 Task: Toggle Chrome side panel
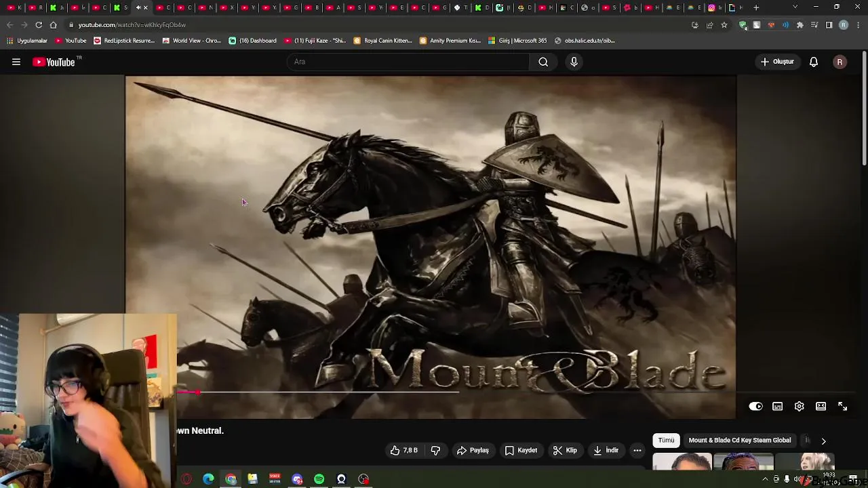(829, 25)
